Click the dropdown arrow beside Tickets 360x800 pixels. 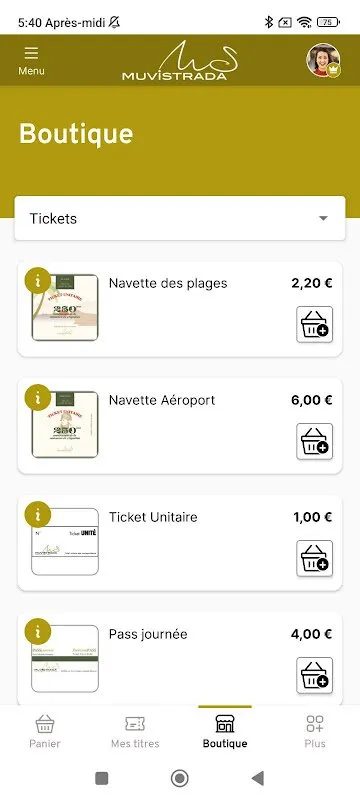point(322,218)
